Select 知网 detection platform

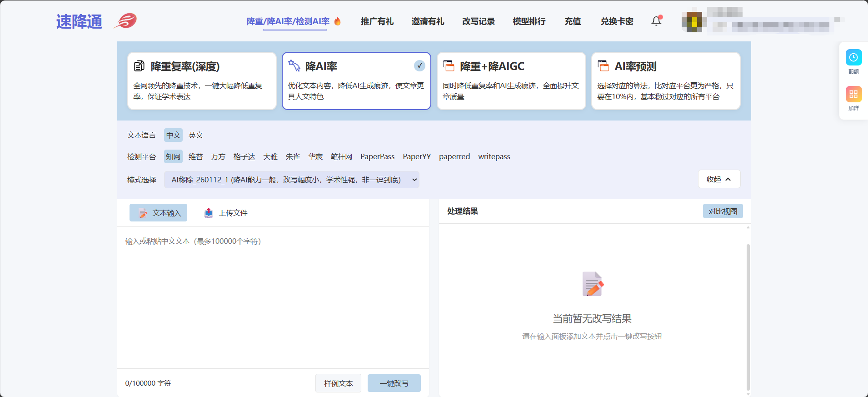173,156
